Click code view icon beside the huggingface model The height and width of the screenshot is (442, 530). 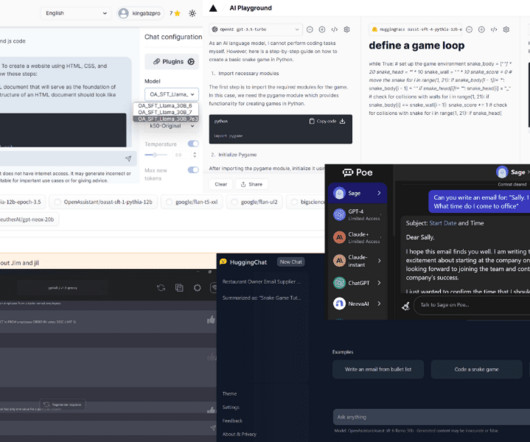pyautogui.click(x=494, y=30)
